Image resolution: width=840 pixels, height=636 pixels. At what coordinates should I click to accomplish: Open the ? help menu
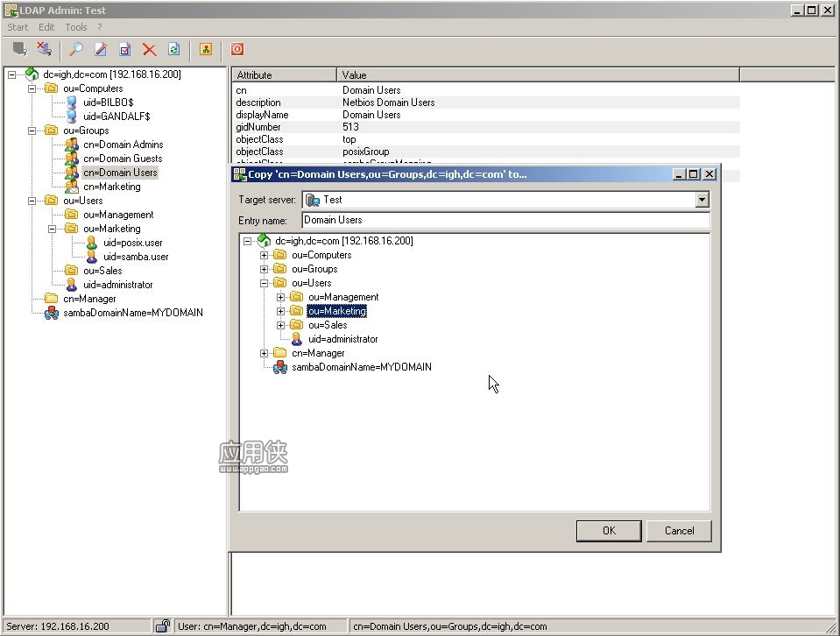pyautogui.click(x=100, y=27)
